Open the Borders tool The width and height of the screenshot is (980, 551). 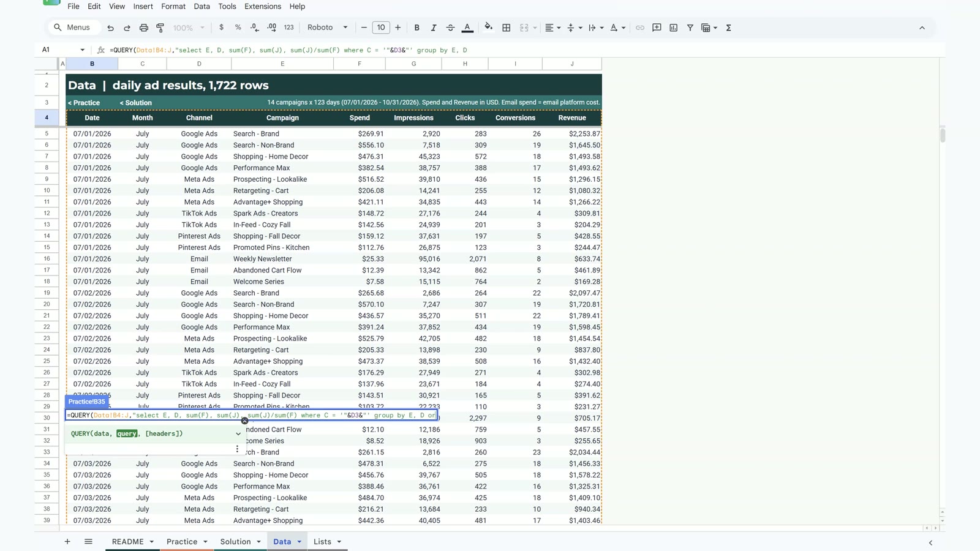506,28
